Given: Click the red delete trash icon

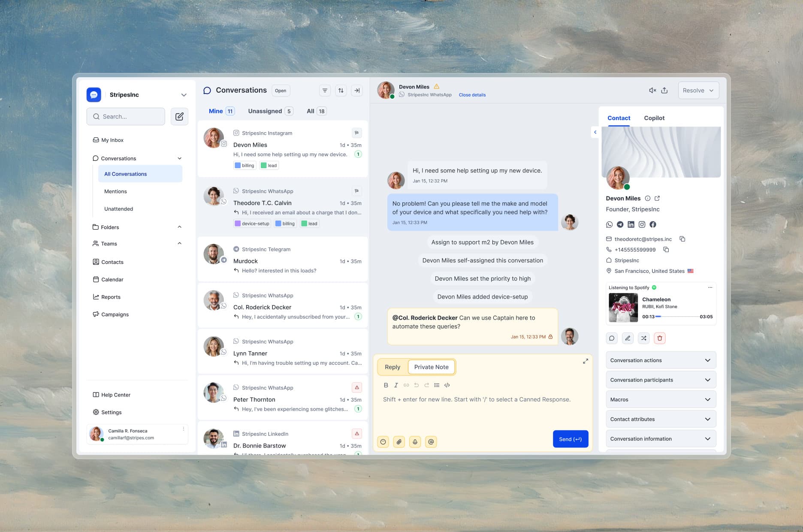Looking at the screenshot, I should (660, 338).
